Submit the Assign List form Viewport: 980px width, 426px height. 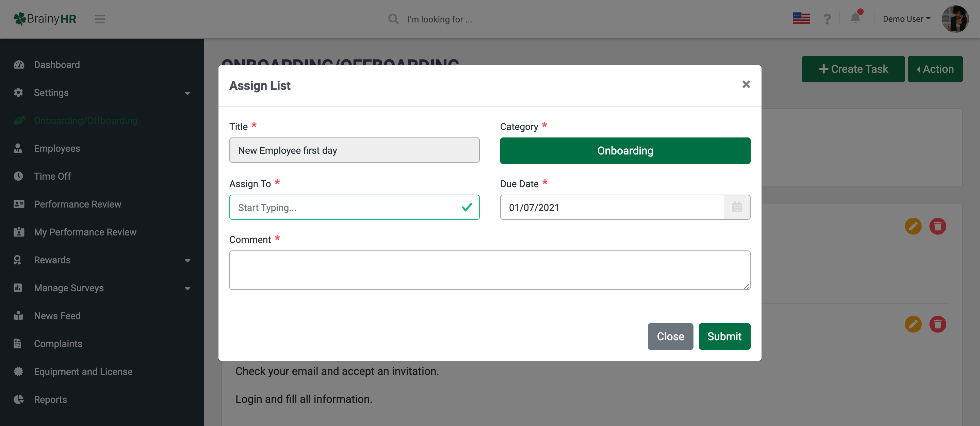(x=724, y=337)
